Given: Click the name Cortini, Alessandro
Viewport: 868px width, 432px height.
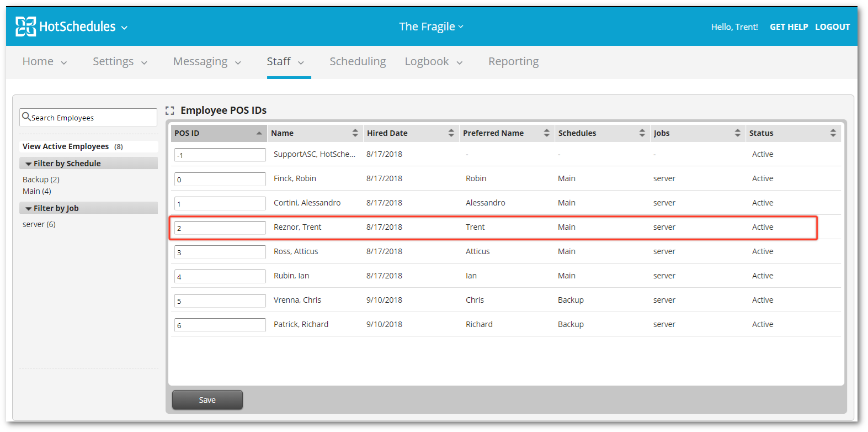Looking at the screenshot, I should pyautogui.click(x=307, y=203).
